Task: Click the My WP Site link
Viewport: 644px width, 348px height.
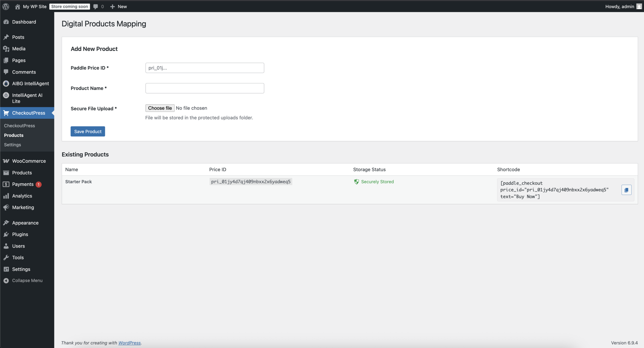Action: [35, 7]
